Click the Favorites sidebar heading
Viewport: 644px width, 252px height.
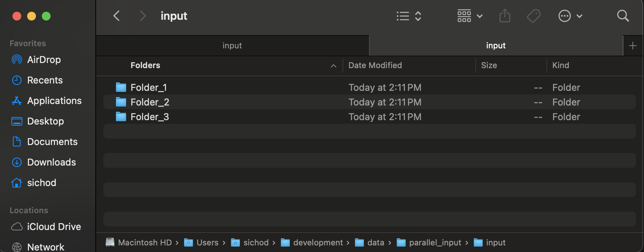(x=28, y=43)
